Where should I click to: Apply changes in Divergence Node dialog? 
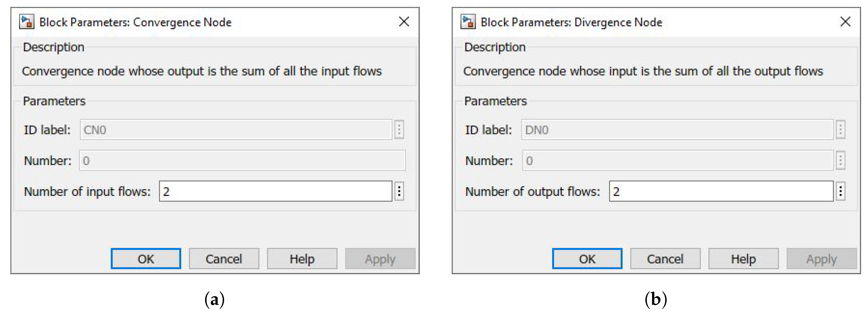coord(821,259)
